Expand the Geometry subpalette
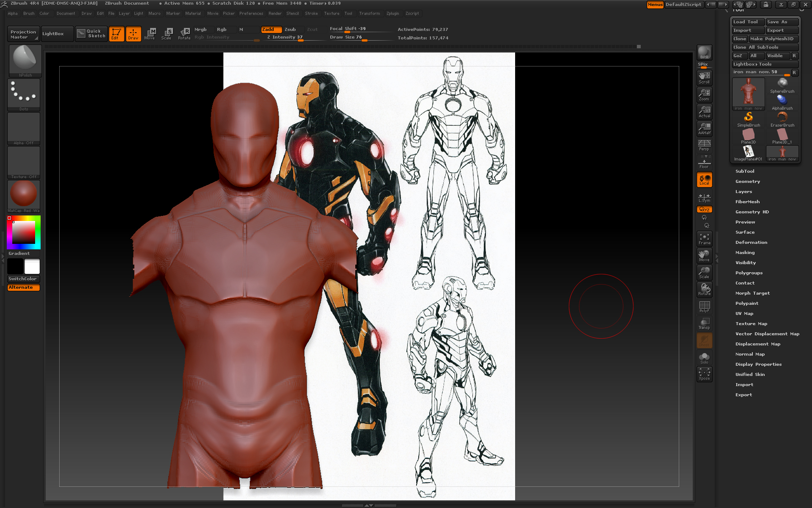Viewport: 812px width, 508px height. click(x=747, y=182)
